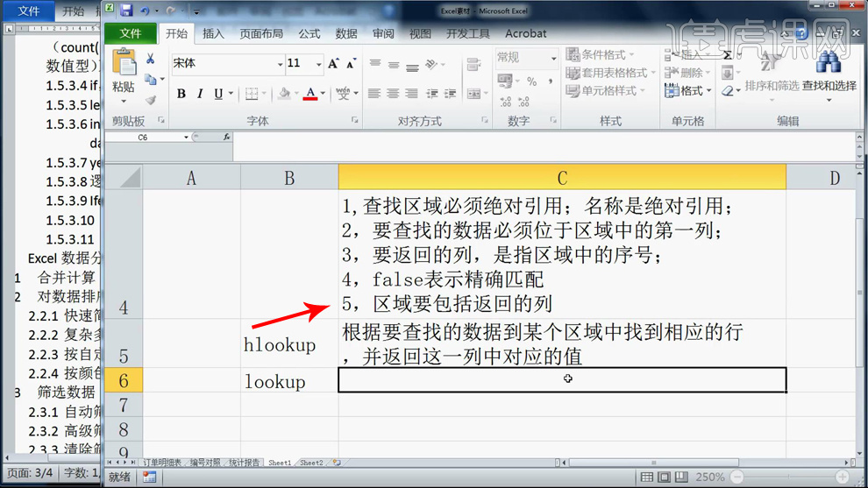The image size is (868, 488).
Task: Toggle Bold formatting
Action: (181, 94)
